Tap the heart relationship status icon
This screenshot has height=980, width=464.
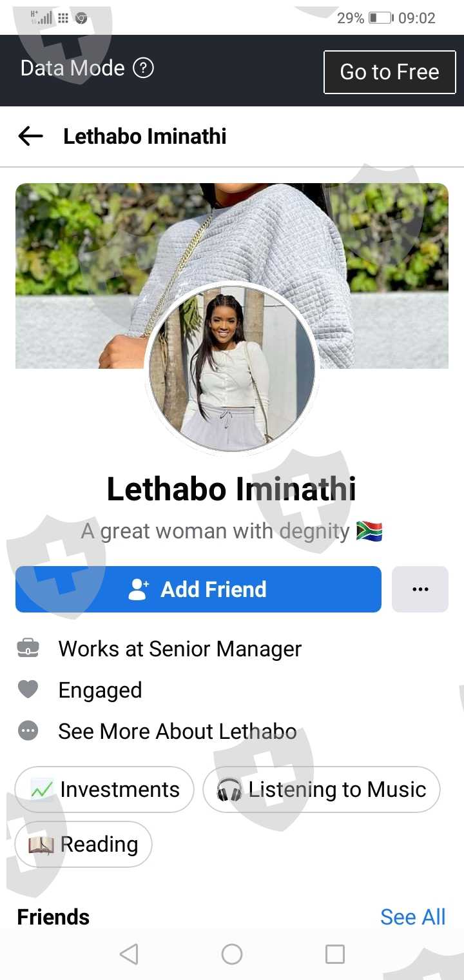(28, 690)
